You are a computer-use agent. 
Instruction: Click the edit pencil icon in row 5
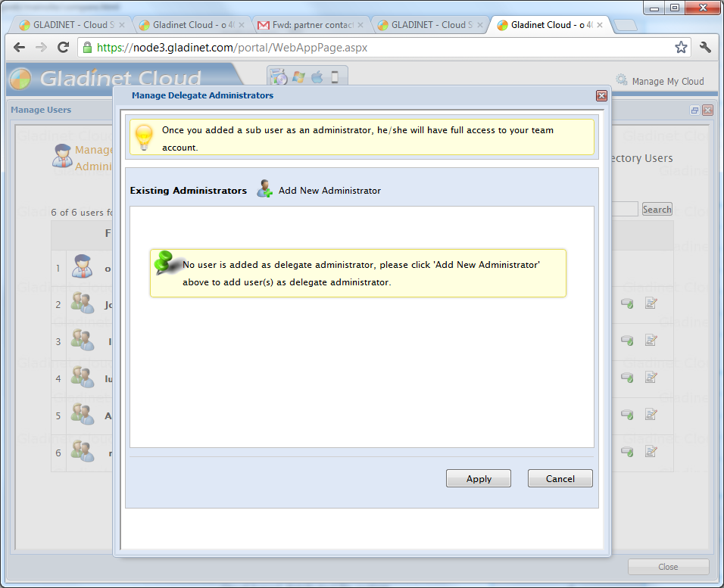click(651, 414)
